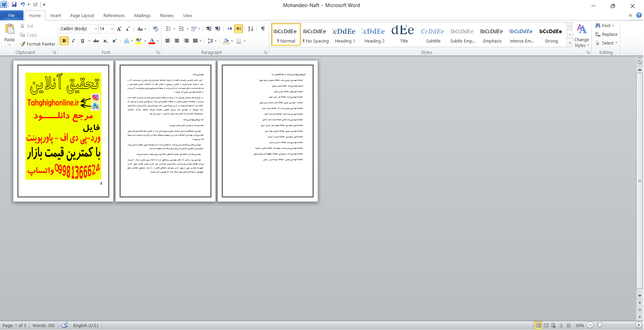Minimize the ribbon with the caret
Viewport: 644px width, 330px height.
[x=630, y=15]
